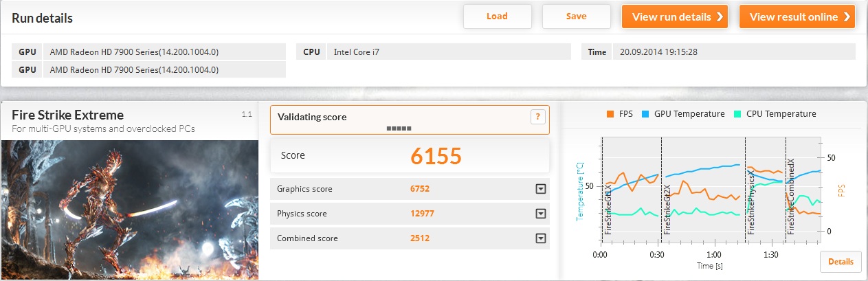Open View run details

pos(677,17)
